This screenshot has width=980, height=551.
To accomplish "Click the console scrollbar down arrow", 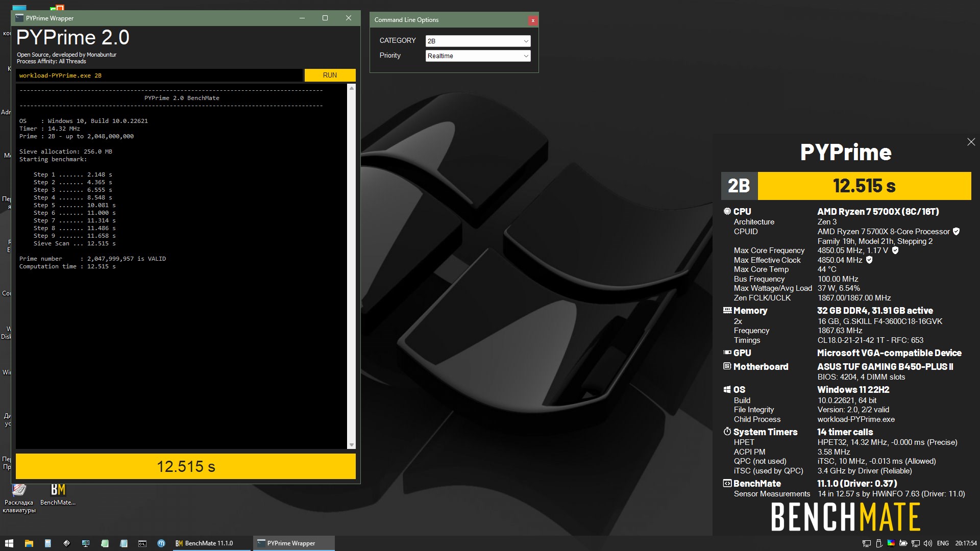I will (x=351, y=445).
